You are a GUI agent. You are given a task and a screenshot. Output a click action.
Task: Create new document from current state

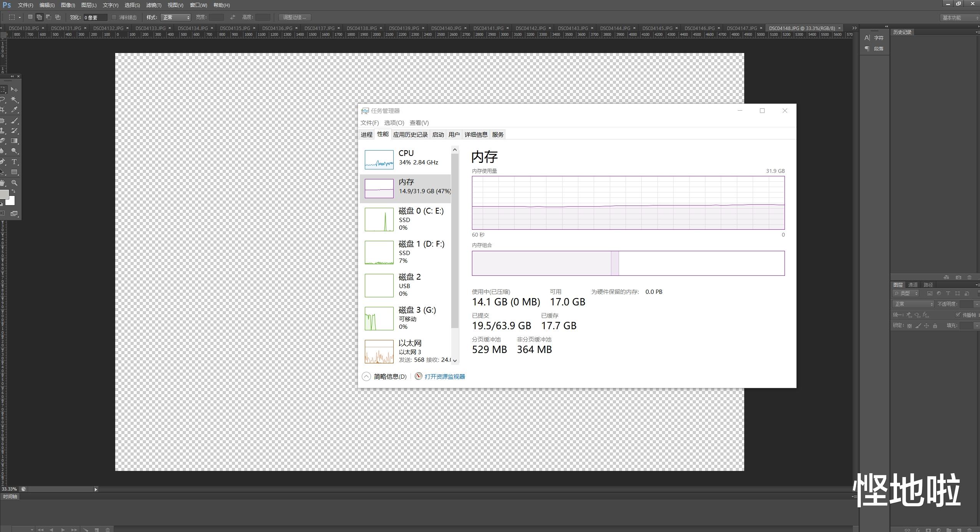[947, 277]
